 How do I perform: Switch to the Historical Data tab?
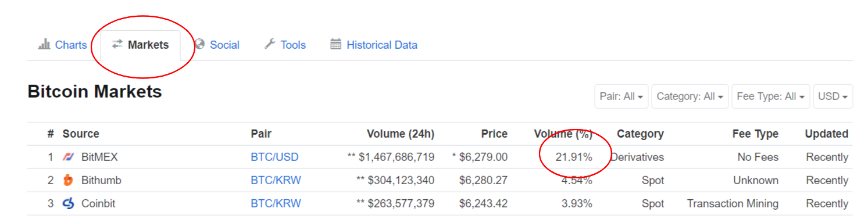pos(374,45)
